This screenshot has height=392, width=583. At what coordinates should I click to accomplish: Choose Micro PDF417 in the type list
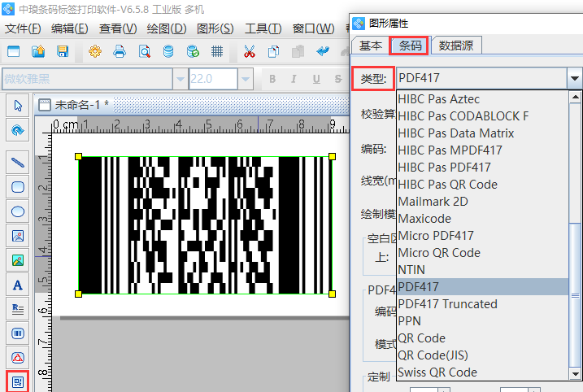point(435,236)
